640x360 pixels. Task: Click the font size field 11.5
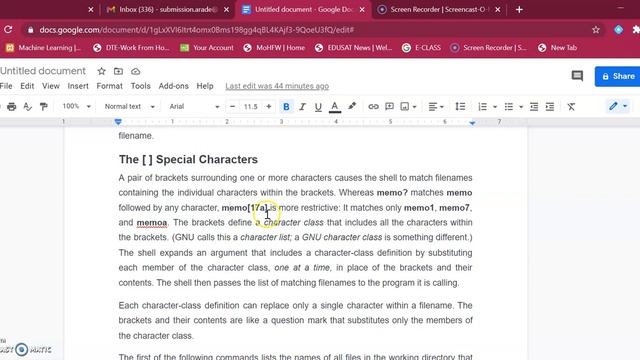pos(251,107)
